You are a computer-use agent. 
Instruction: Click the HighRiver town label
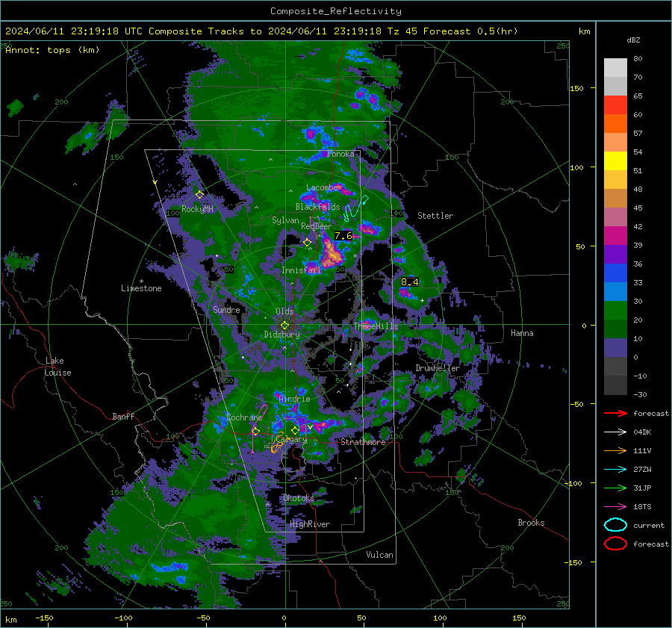(310, 524)
